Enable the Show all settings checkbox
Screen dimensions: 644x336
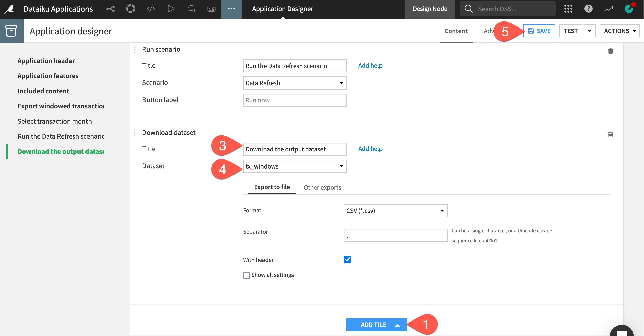coord(247,275)
